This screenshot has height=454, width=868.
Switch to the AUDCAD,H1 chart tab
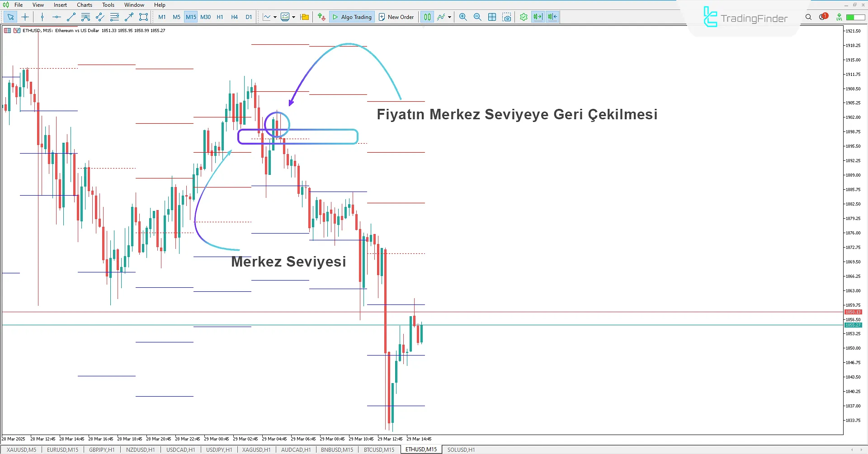[x=296, y=449]
